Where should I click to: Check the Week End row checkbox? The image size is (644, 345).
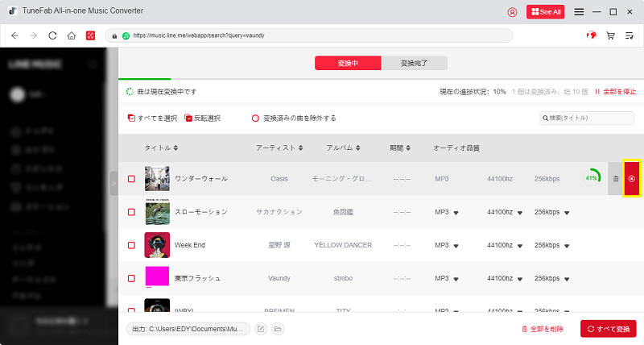click(x=131, y=246)
